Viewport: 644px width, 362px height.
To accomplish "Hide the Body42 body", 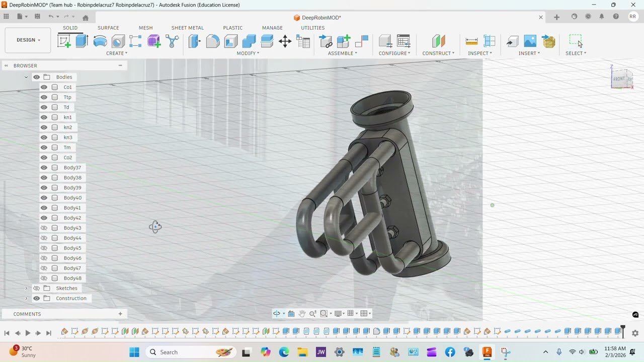I will (x=44, y=218).
